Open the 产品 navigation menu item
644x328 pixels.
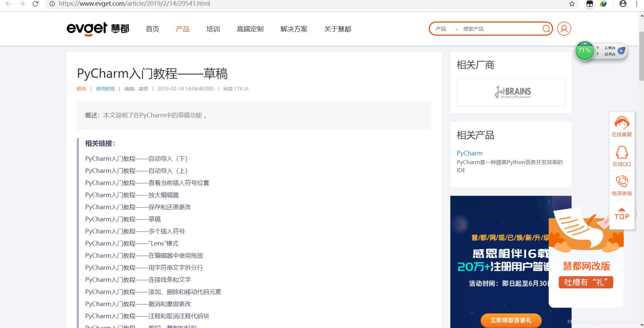point(183,29)
